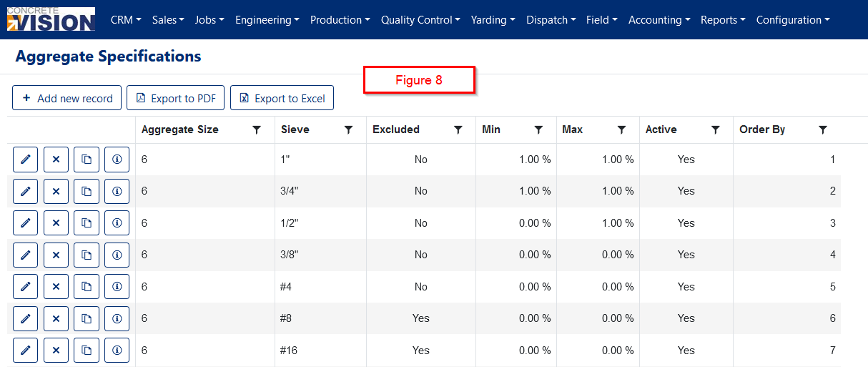Delete the row with sieve 1"
The height and width of the screenshot is (367, 868).
(x=56, y=160)
